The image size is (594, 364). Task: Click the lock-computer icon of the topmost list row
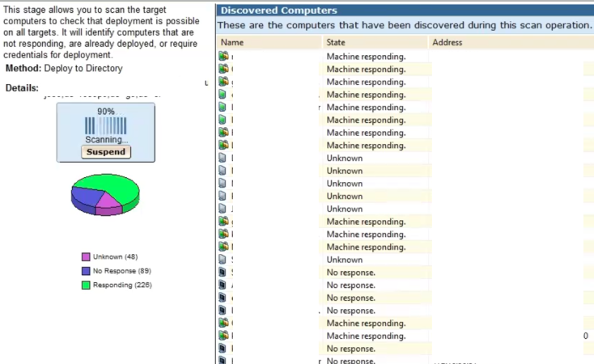point(223,56)
